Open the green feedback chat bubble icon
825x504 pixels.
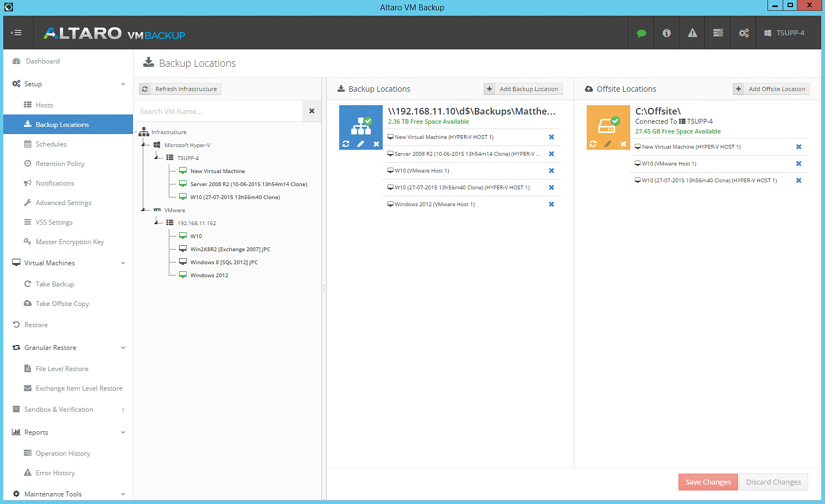641,33
